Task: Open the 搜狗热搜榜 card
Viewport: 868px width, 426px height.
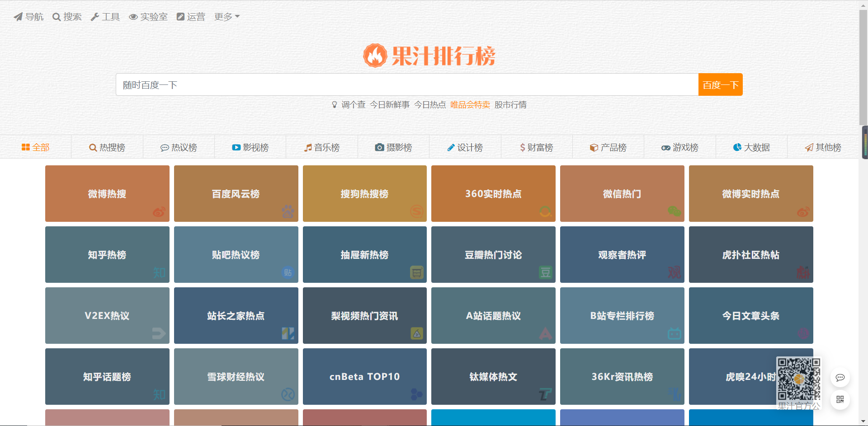Action: pyautogui.click(x=365, y=193)
